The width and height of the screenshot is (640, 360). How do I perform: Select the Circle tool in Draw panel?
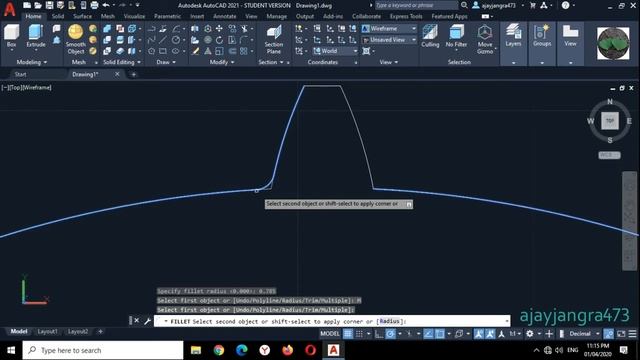pyautogui.click(x=176, y=40)
